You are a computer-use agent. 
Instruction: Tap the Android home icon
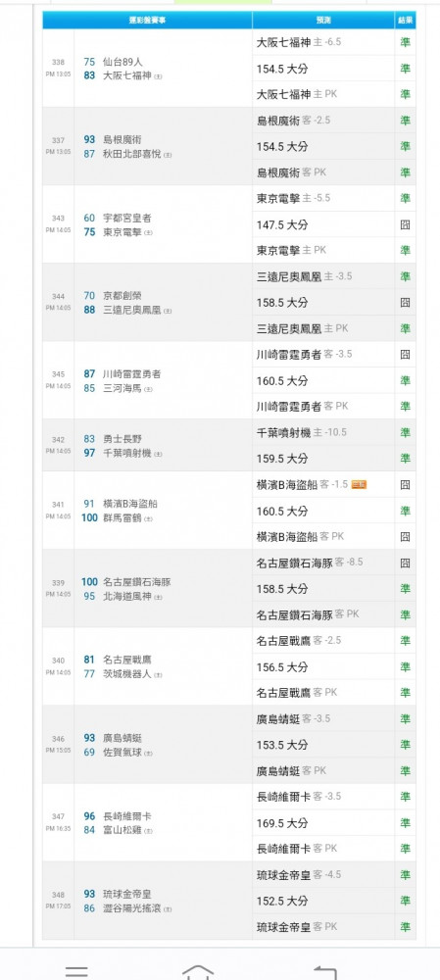[198, 972]
